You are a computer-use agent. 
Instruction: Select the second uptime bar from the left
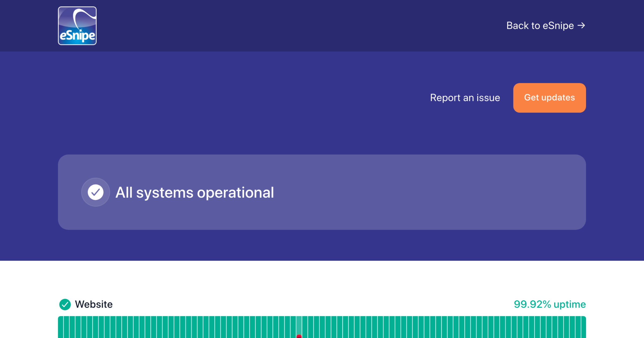point(67,327)
